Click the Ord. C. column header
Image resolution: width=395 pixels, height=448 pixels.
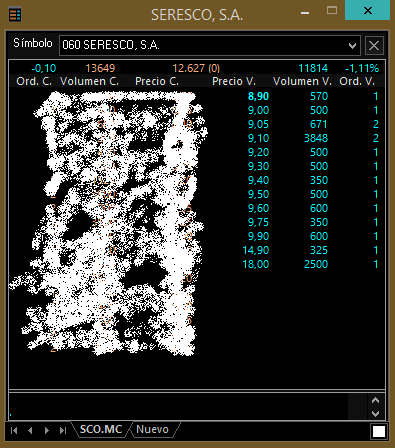34,81
